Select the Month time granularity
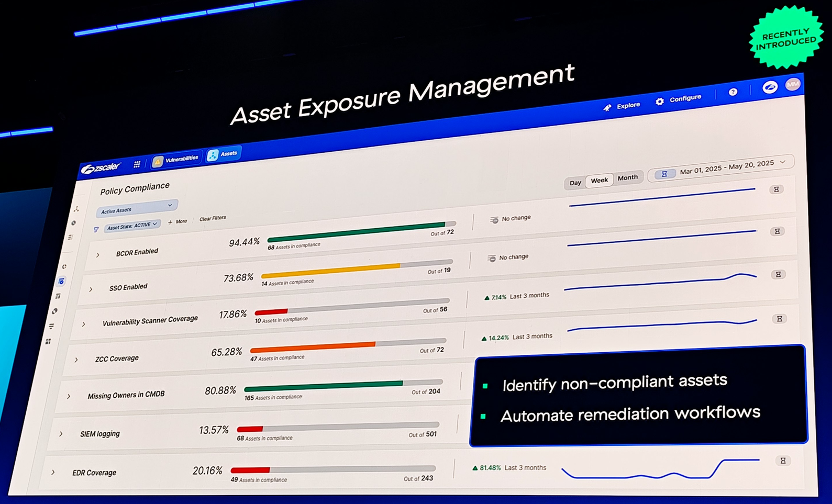The width and height of the screenshot is (832, 504). click(627, 178)
